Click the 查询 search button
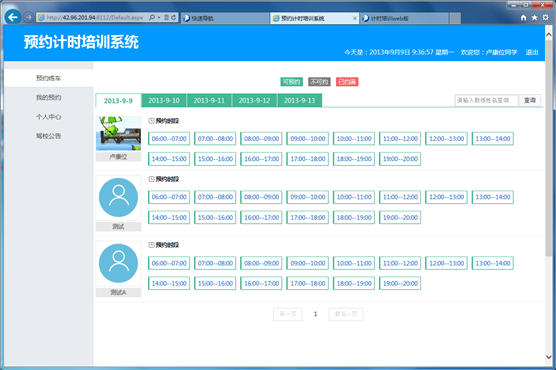Screen dimensions: 556x370 click(530, 100)
